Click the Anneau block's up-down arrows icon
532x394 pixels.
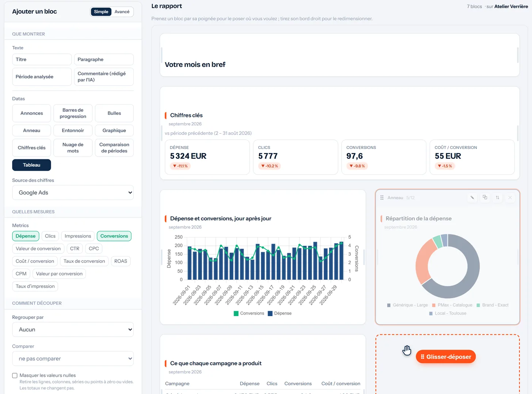497,198
